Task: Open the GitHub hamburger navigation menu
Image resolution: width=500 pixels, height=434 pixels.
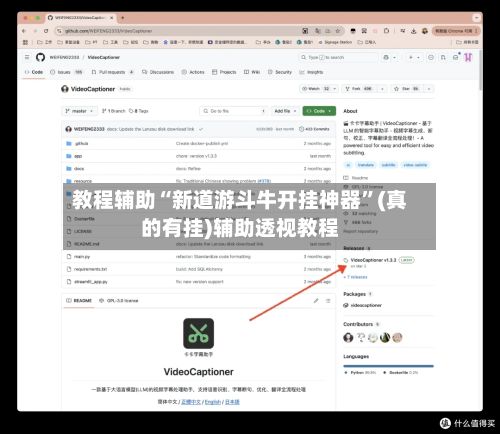Action: 27,57
